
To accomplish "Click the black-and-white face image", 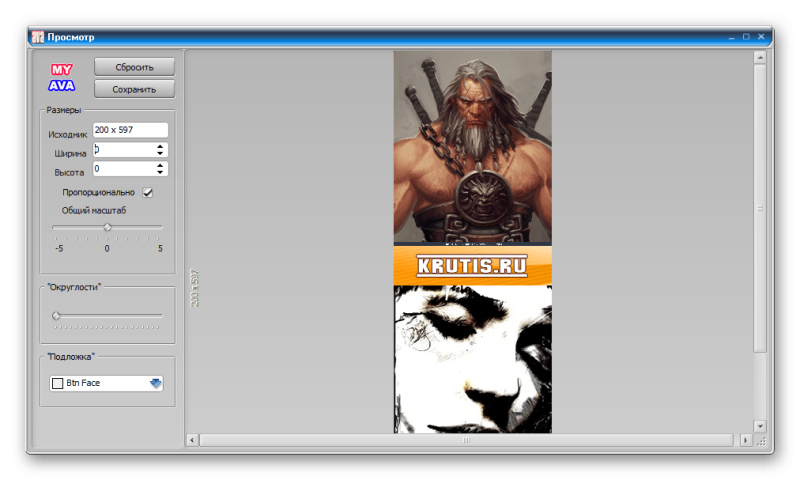I will [x=472, y=359].
